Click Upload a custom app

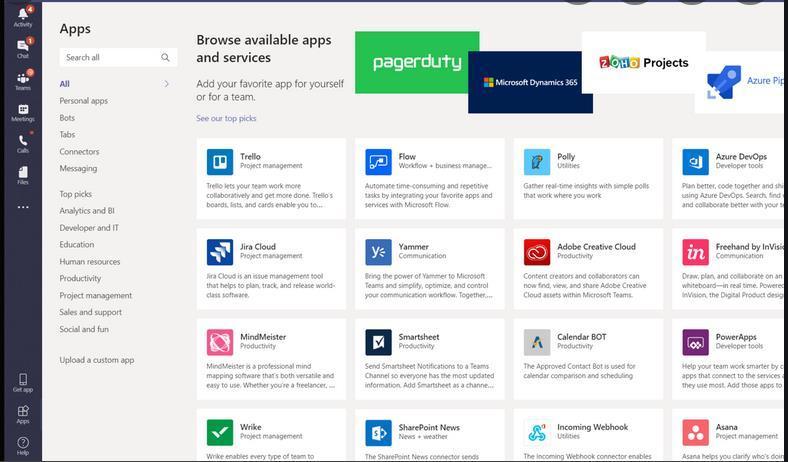coord(96,360)
